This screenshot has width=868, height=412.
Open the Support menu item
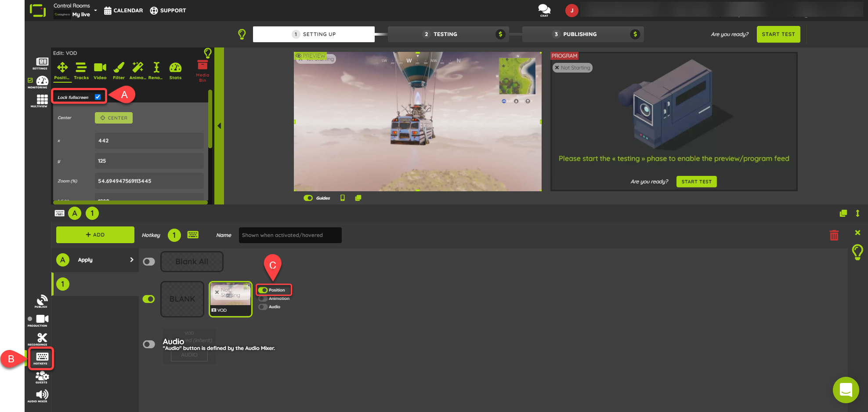tap(168, 11)
